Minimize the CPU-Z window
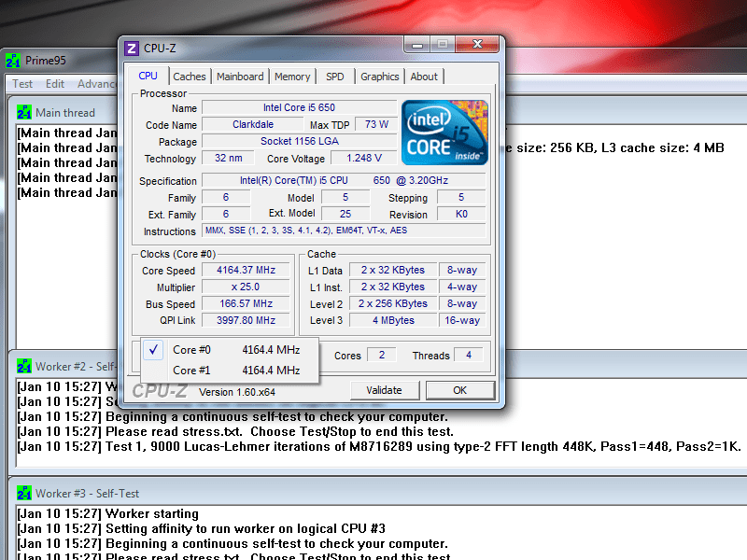The height and width of the screenshot is (560, 747). point(416,45)
